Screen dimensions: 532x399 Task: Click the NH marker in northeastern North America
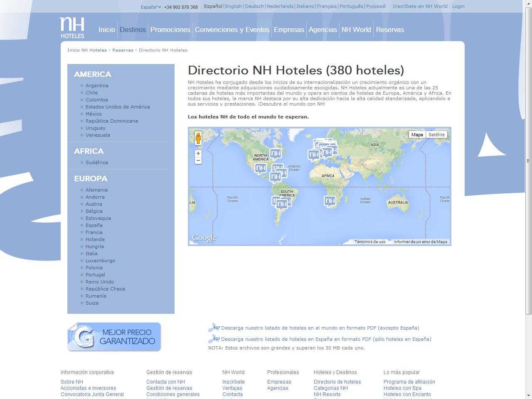275,153
